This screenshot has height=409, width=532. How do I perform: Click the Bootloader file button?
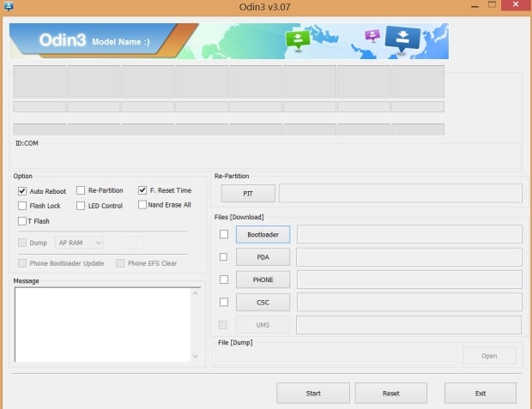(263, 234)
